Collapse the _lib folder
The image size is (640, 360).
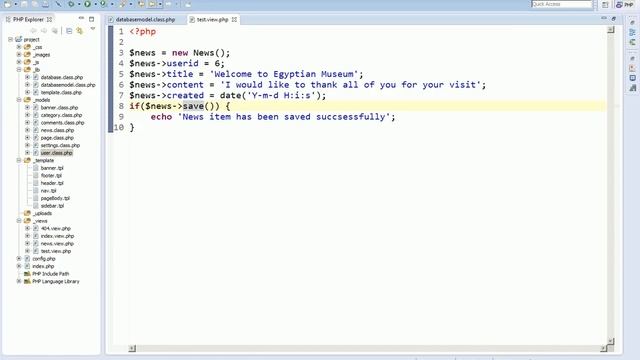(x=19, y=69)
